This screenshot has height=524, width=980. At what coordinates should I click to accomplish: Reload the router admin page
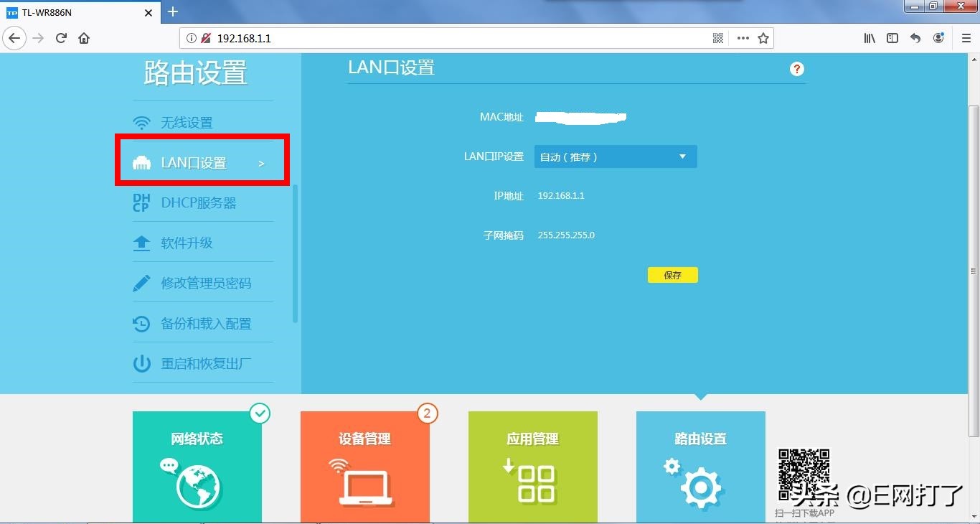pos(61,38)
